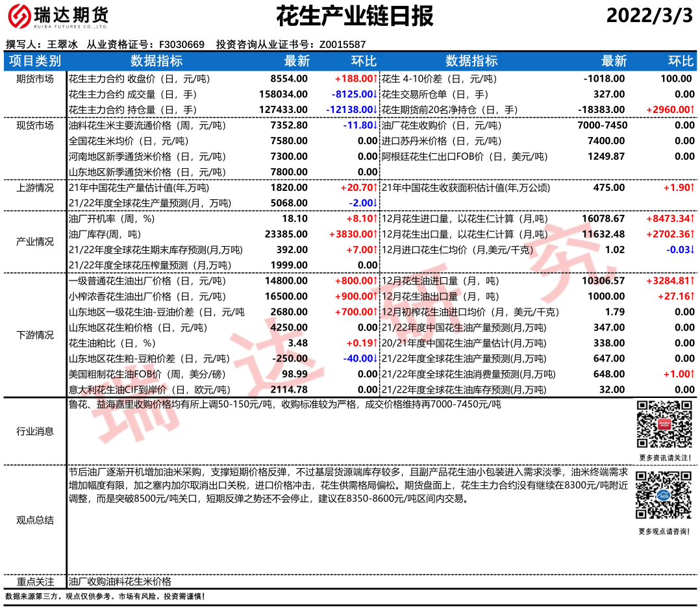Click the report date 2022/3/3
Screen dimensions: 700x609
point(649,16)
